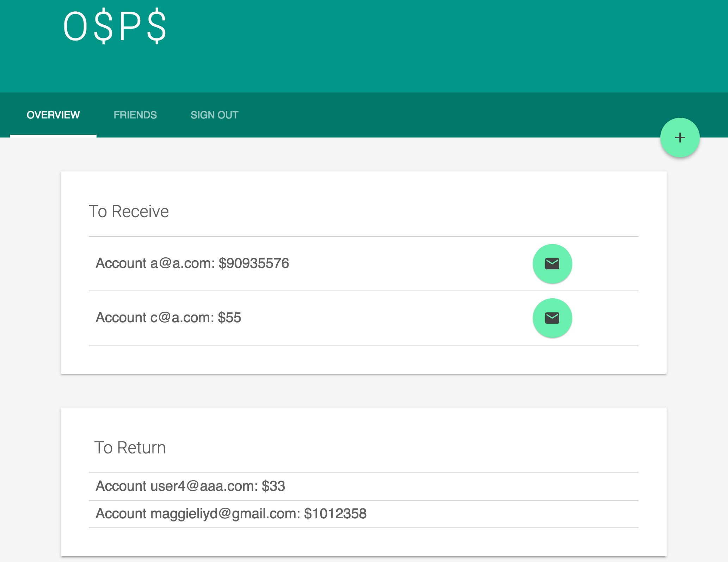The height and width of the screenshot is (562, 728).
Task: Click the email address maggieliyd@gmail.com text
Action: (x=225, y=514)
